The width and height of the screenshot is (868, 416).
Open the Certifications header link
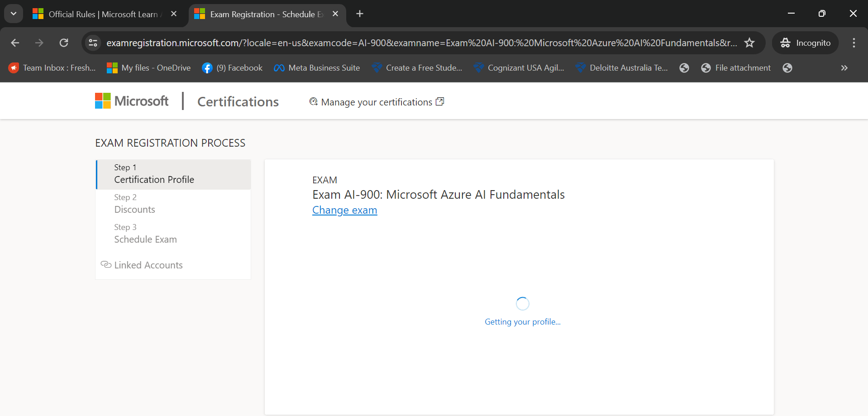point(238,102)
